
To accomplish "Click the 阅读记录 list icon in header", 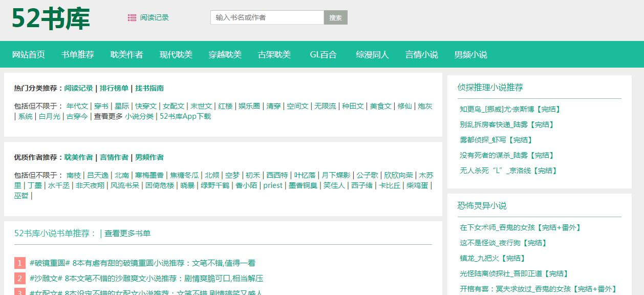I will pos(132,17).
